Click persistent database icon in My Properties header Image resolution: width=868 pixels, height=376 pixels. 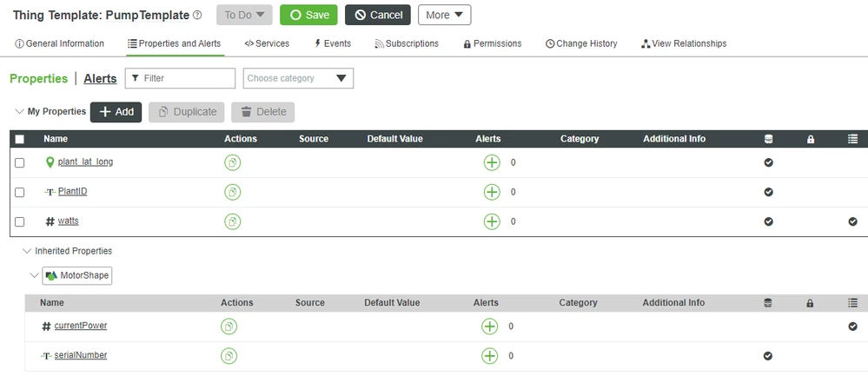pyautogui.click(x=768, y=139)
